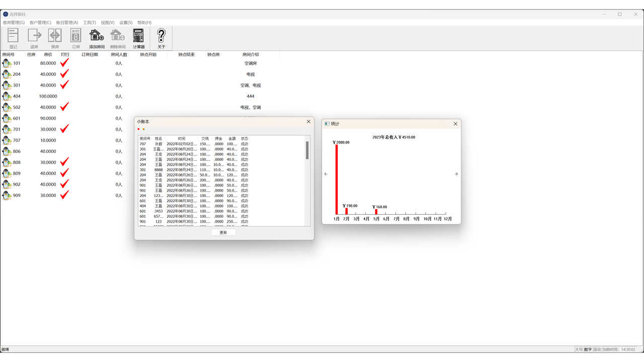This screenshot has height=362, width=644.
Task: Select the penguin icon for room 404
Action: 7,96
